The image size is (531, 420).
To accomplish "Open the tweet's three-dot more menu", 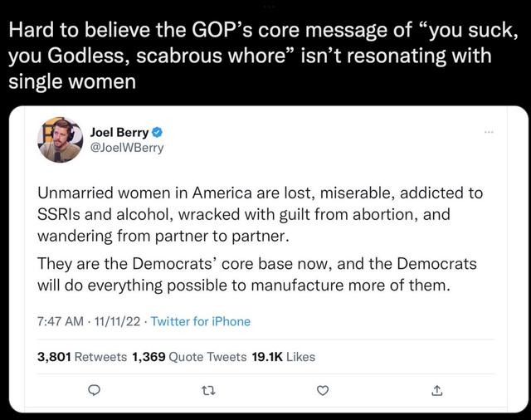I will pos(489,133).
